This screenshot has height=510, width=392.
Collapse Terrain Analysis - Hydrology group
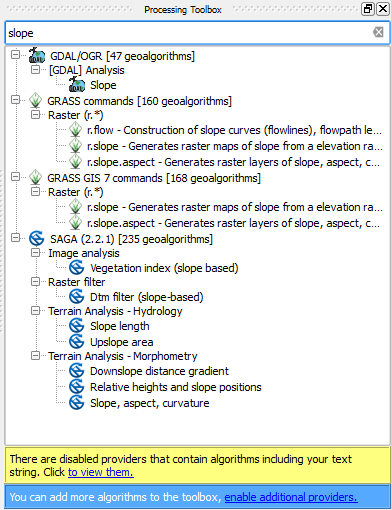click(x=35, y=311)
